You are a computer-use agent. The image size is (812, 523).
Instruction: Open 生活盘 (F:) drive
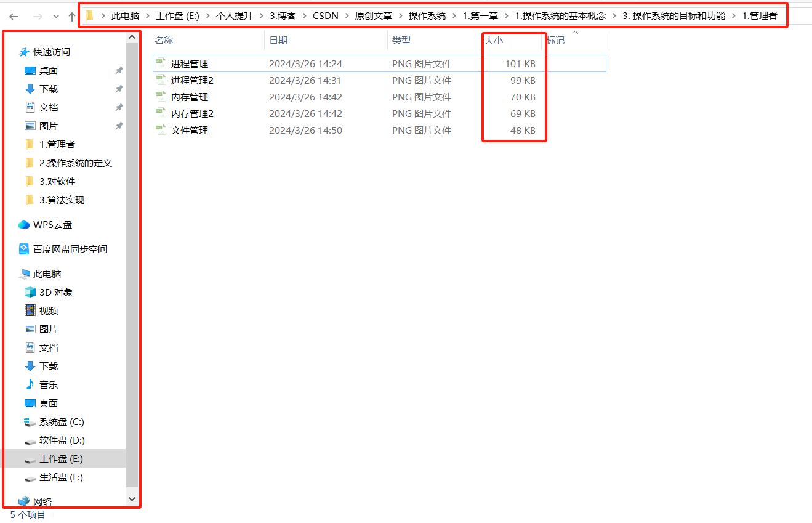click(61, 477)
